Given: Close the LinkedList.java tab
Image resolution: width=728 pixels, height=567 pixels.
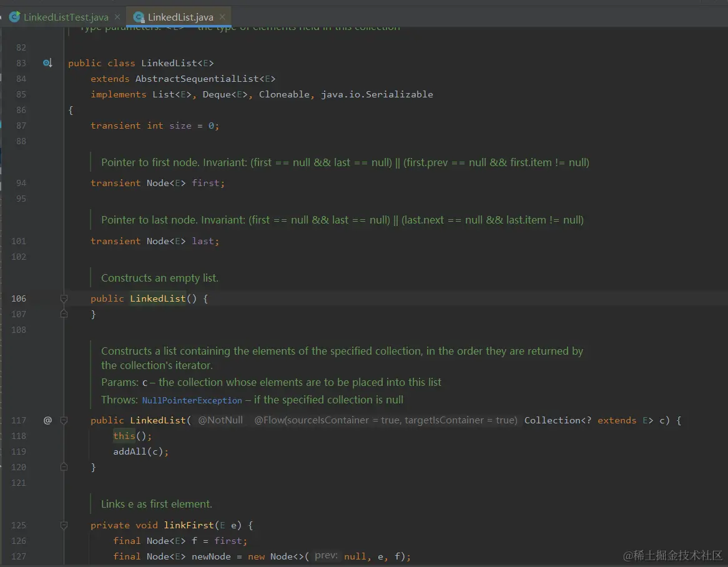Looking at the screenshot, I should [222, 17].
